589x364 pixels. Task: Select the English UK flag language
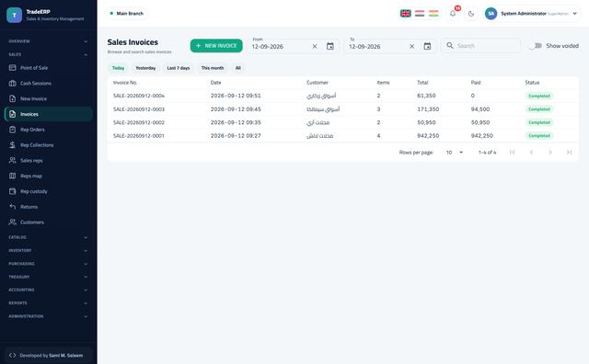coord(405,14)
